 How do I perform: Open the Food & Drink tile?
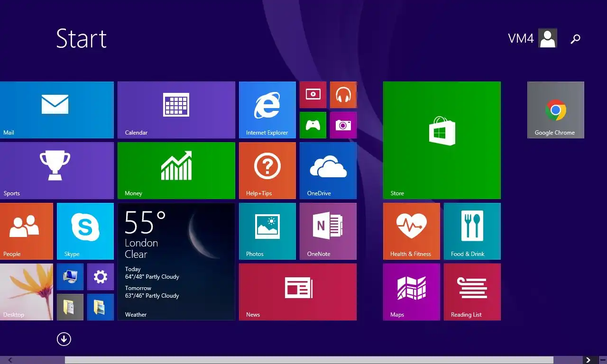point(472,231)
